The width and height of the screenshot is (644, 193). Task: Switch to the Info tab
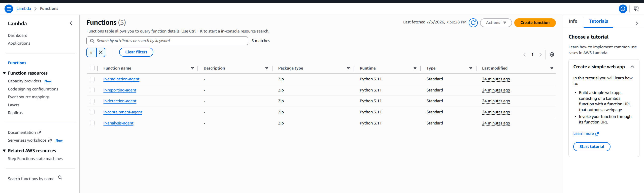pyautogui.click(x=573, y=21)
